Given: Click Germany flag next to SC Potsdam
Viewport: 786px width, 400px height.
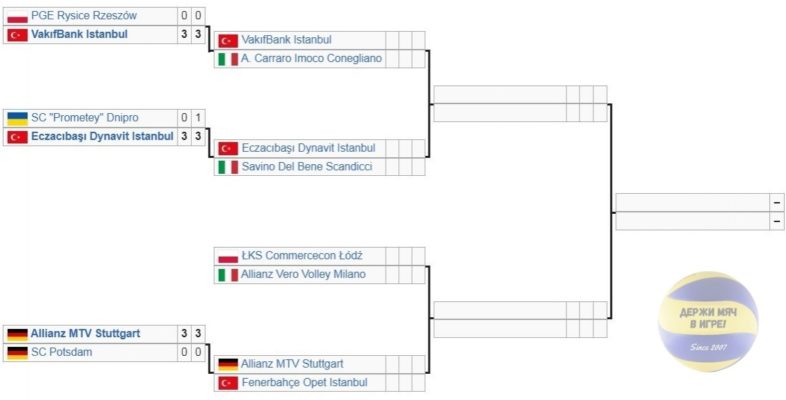Looking at the screenshot, I should [x=17, y=352].
